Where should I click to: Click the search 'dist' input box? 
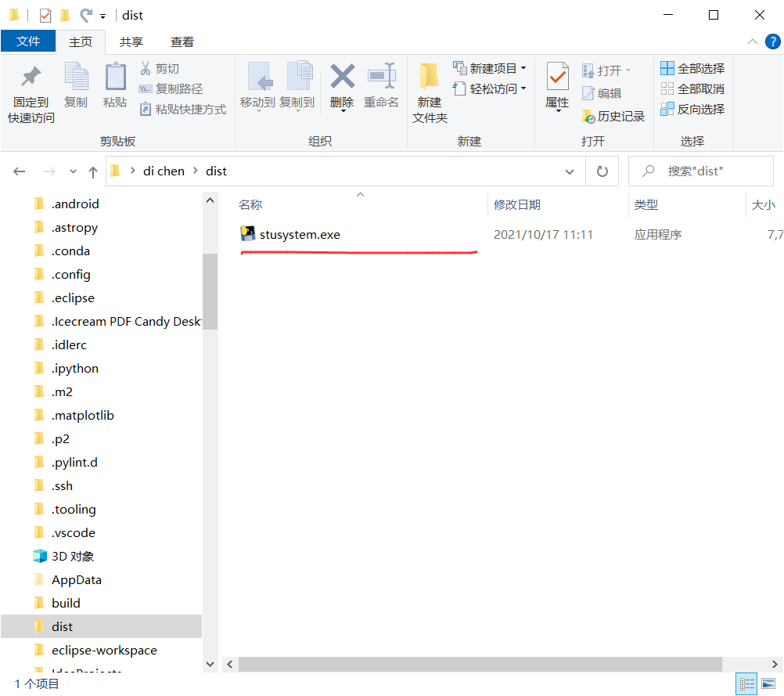pyautogui.click(x=701, y=171)
